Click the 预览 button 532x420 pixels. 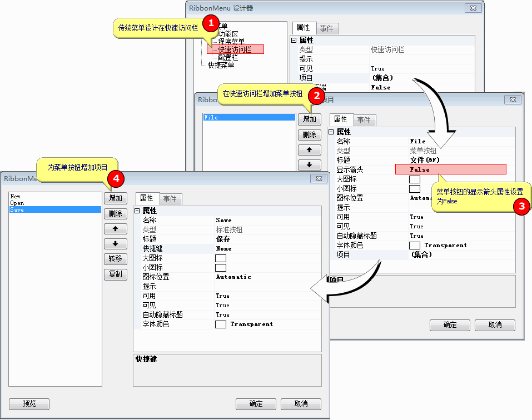point(29,404)
